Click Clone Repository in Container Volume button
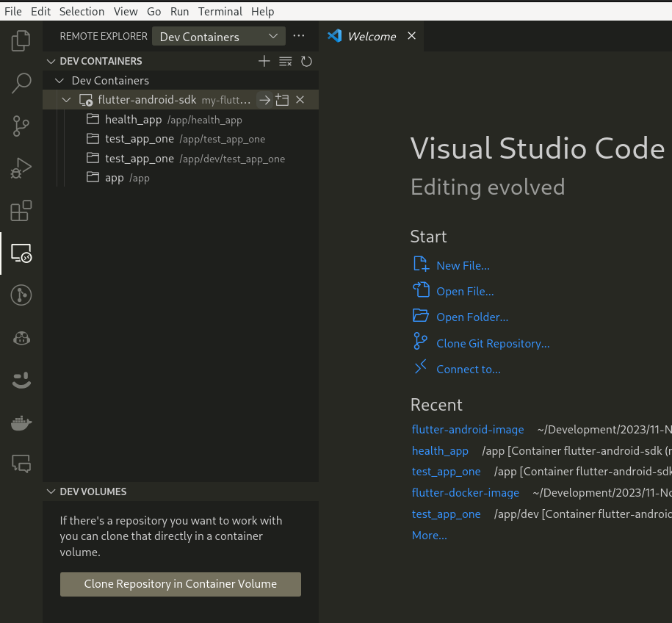 pyautogui.click(x=181, y=584)
